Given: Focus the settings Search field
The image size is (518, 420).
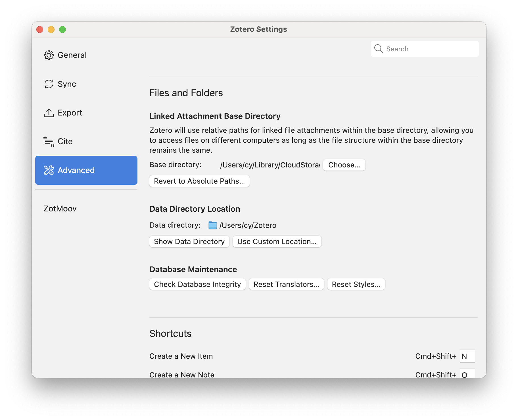Looking at the screenshot, I should pos(425,49).
